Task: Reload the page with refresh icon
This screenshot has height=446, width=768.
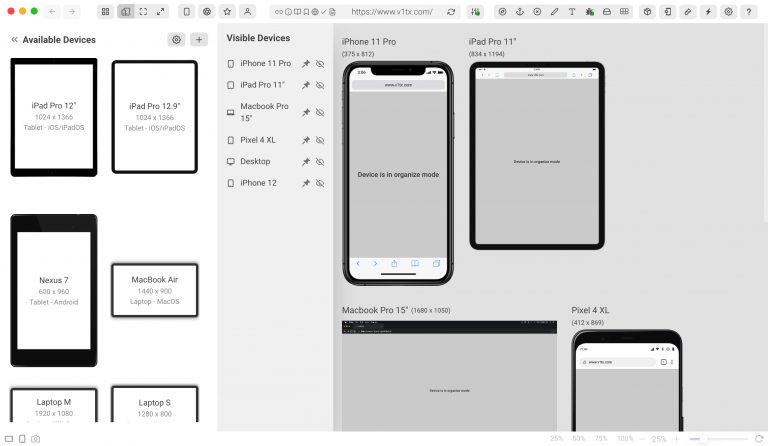Action: pos(451,12)
